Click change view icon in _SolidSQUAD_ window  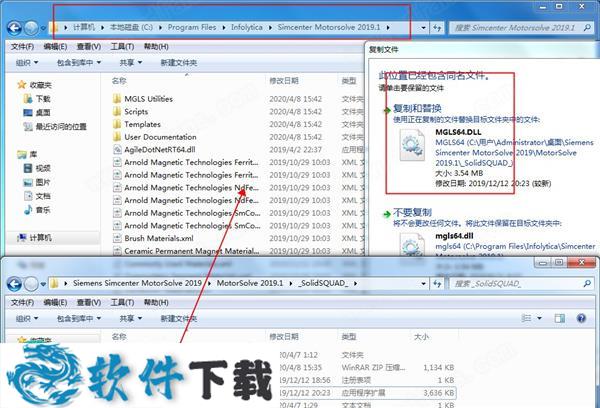(x=527, y=318)
